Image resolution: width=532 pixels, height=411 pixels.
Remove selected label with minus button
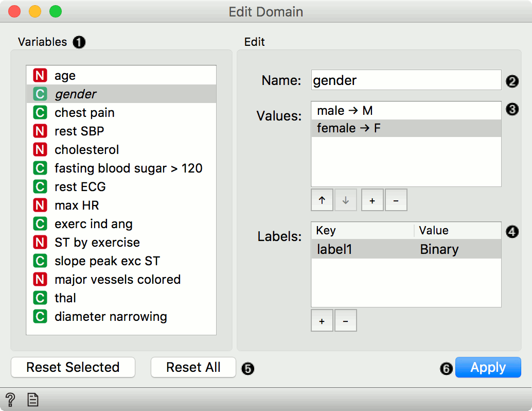point(345,321)
